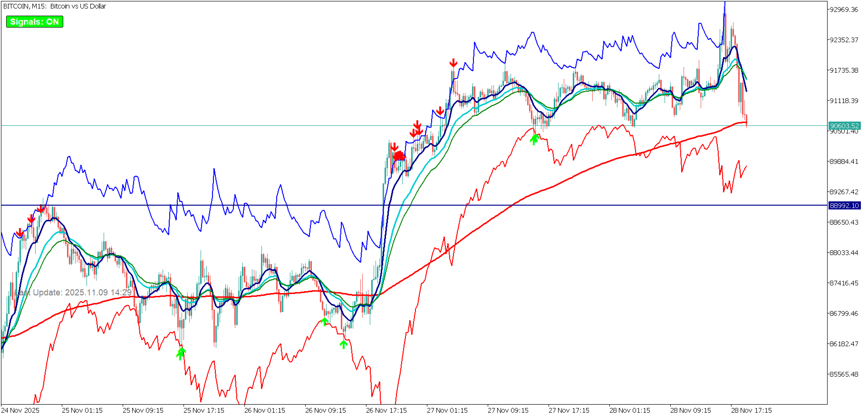Click the 86182.47 price axis label
Viewport: 868px width, 417px height.
pos(844,344)
